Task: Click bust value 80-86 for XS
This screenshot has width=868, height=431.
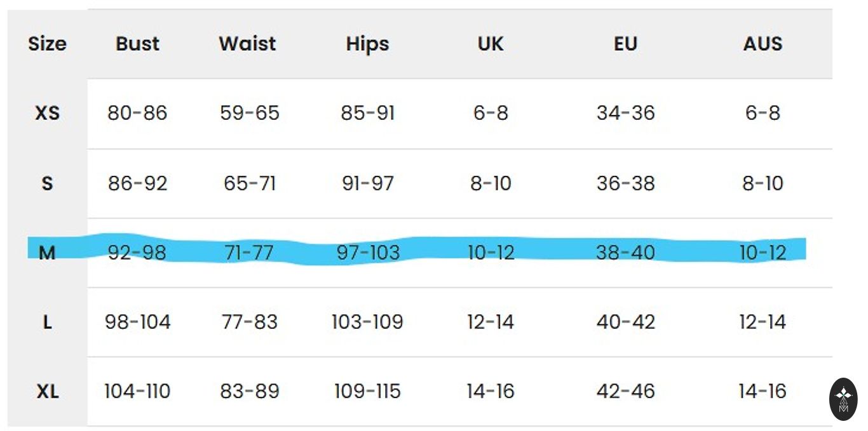Action: pos(137,113)
